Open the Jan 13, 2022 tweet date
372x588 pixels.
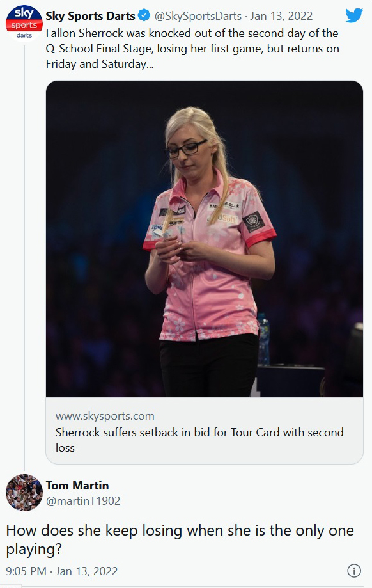point(281,16)
